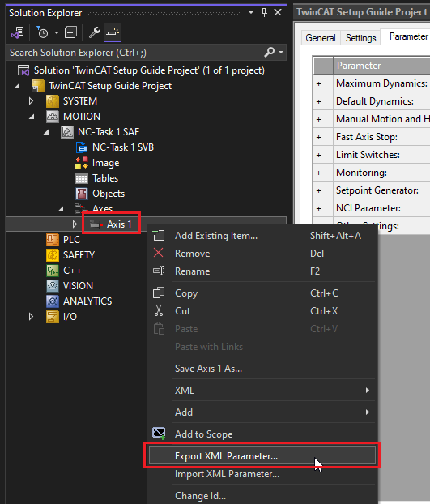Expand the Setpoint Generator parameter group

pyautogui.click(x=318, y=190)
